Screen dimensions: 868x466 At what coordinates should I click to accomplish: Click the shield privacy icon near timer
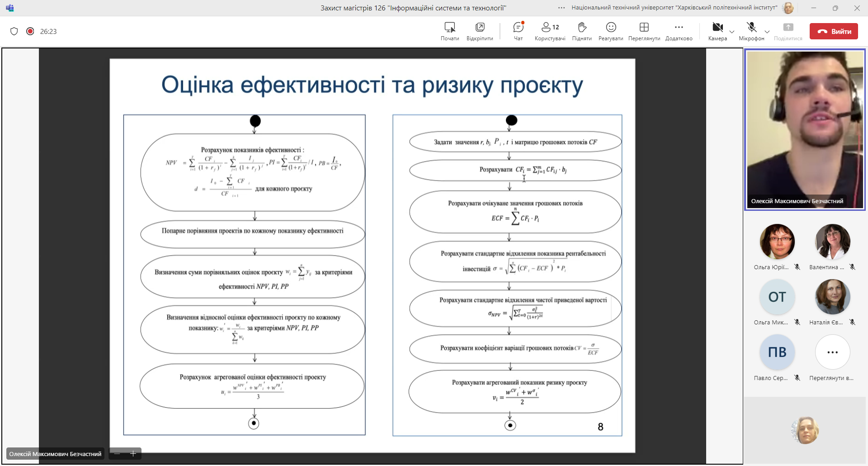pyautogui.click(x=14, y=31)
